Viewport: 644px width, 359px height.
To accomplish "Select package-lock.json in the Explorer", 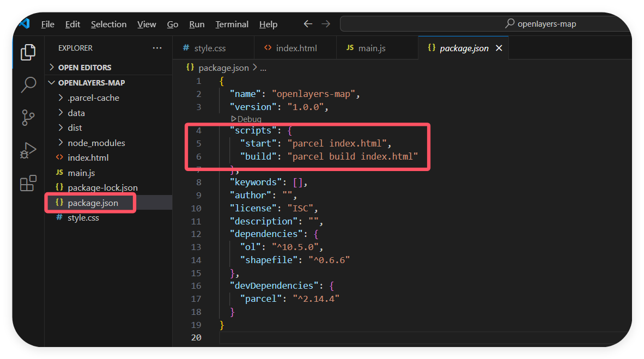I will (x=101, y=187).
